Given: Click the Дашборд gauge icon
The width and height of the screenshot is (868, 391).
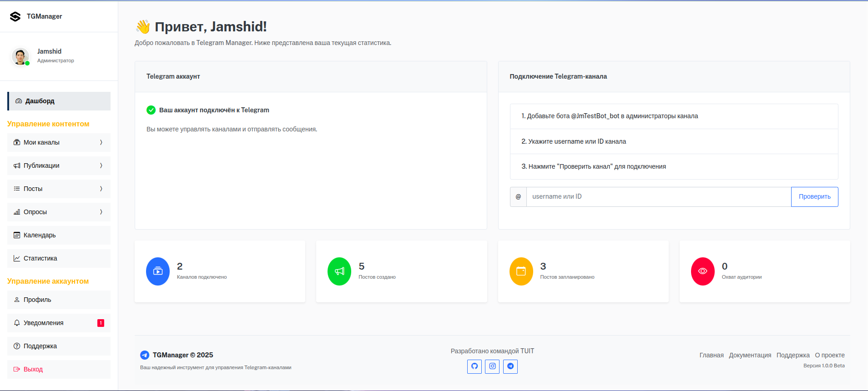Looking at the screenshot, I should [x=19, y=101].
